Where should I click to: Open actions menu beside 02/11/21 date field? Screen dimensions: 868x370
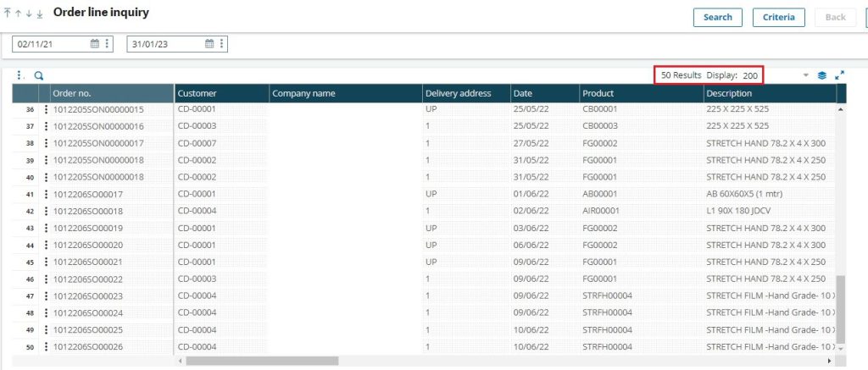pyautogui.click(x=107, y=44)
